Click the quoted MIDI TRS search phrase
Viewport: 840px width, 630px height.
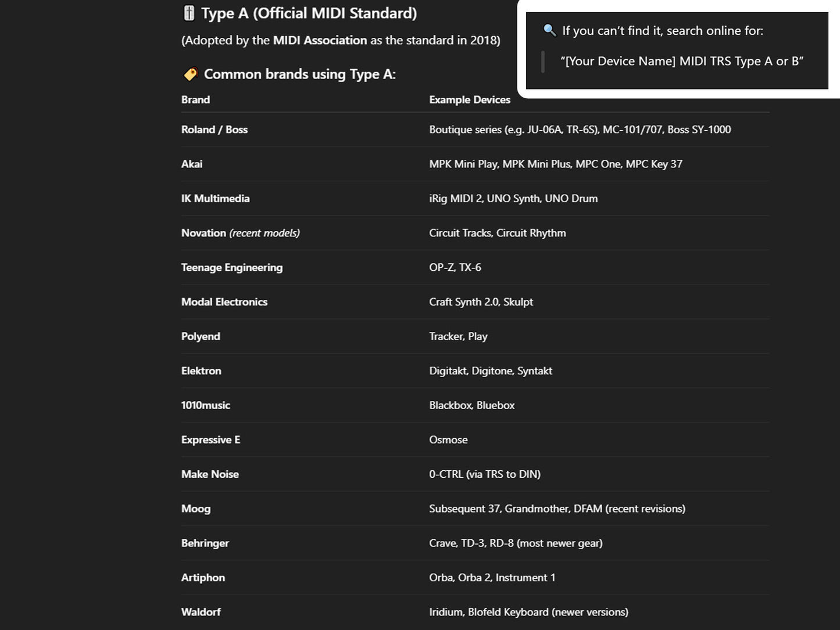[681, 62]
